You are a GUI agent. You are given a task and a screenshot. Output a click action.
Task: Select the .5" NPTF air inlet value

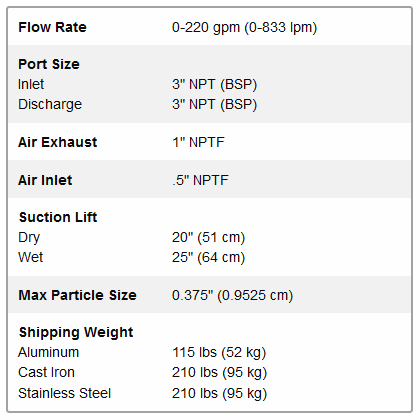tap(200, 180)
